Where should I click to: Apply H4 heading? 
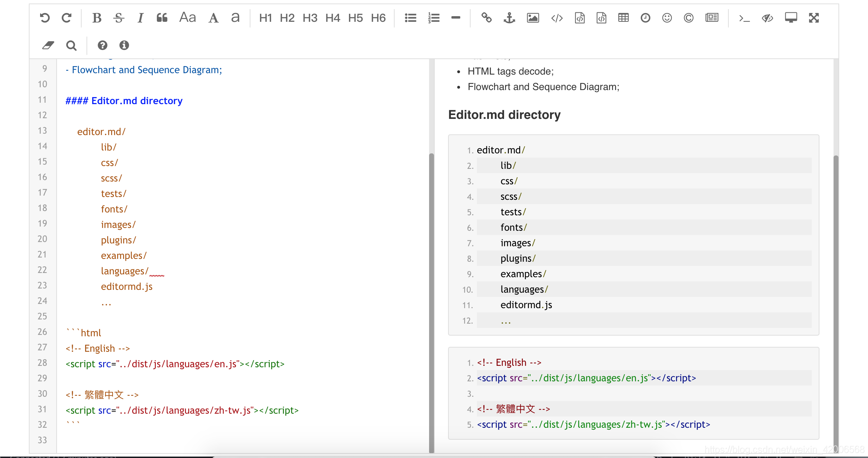point(333,18)
